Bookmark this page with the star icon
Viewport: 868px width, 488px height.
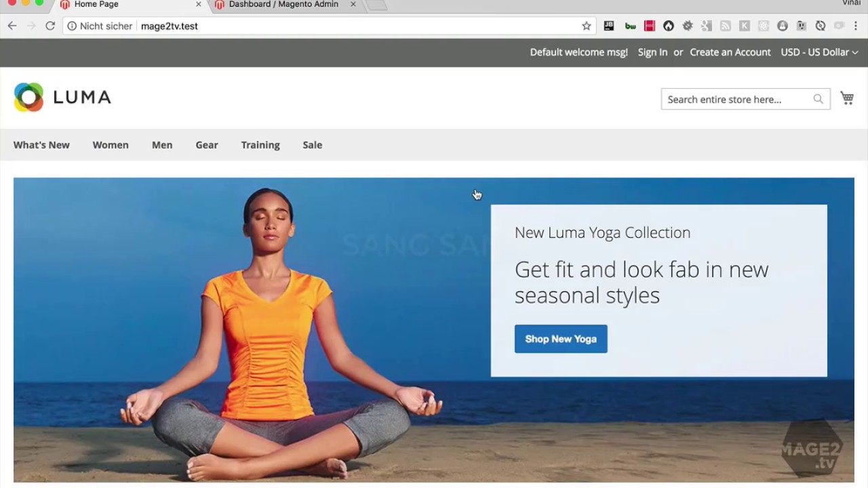(587, 26)
